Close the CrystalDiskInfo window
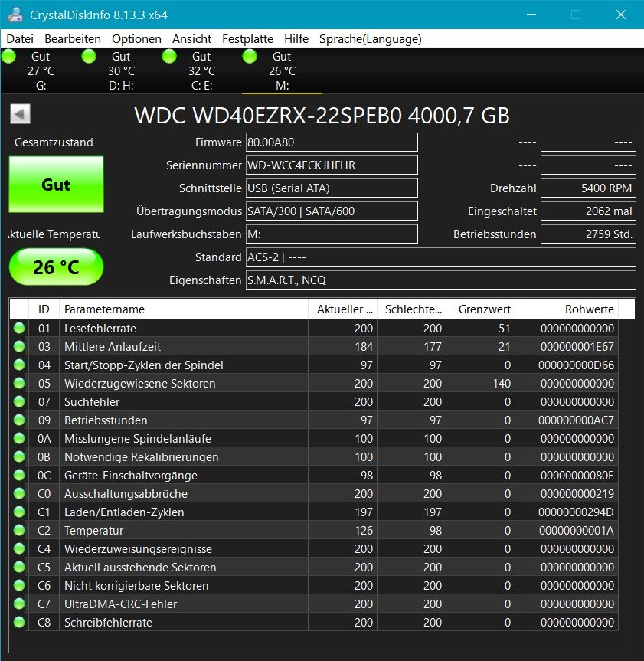The width and height of the screenshot is (644, 661). [x=621, y=15]
